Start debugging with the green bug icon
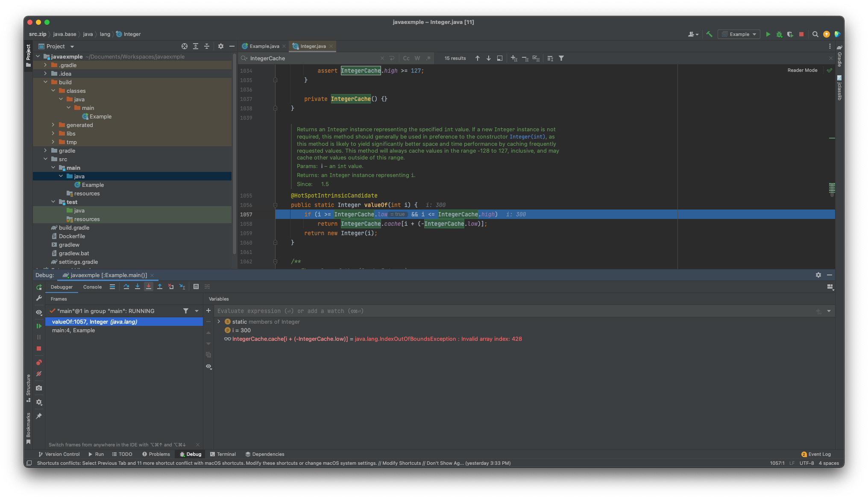This screenshot has height=499, width=868. click(x=779, y=34)
